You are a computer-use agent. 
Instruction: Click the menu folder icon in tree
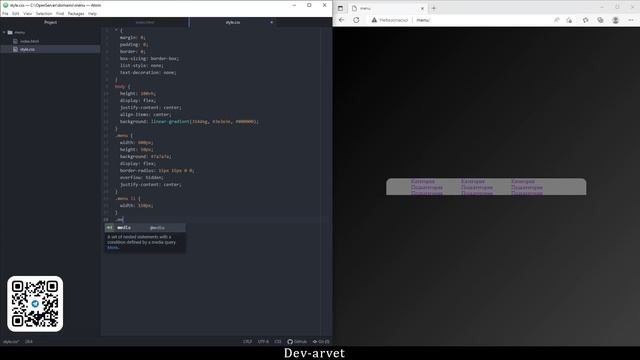(x=10, y=32)
